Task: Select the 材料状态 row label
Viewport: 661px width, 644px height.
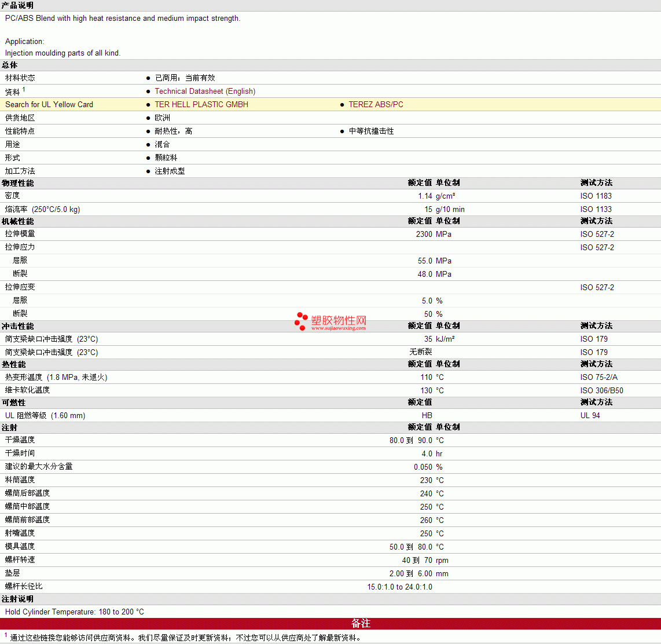Action: tap(20, 78)
